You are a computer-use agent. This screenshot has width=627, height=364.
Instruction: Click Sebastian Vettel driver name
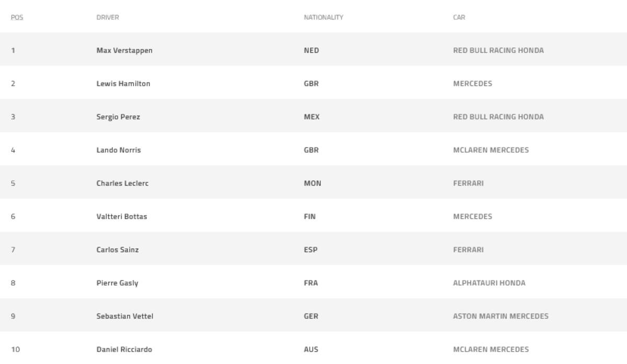[125, 316]
